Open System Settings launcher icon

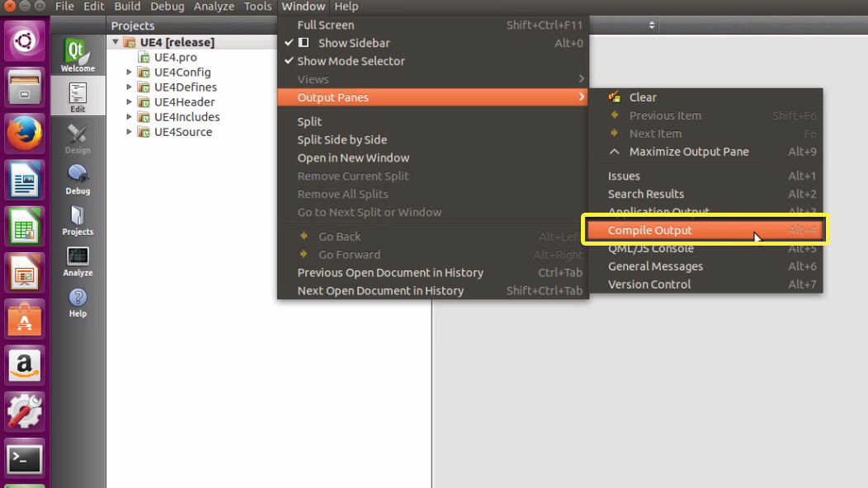[x=25, y=411]
